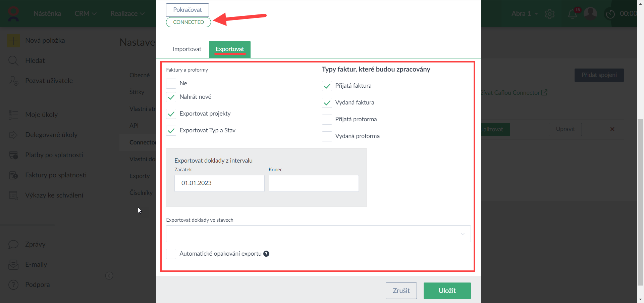The image size is (644, 303).
Task: Select the Exportovat tab
Action: click(230, 49)
